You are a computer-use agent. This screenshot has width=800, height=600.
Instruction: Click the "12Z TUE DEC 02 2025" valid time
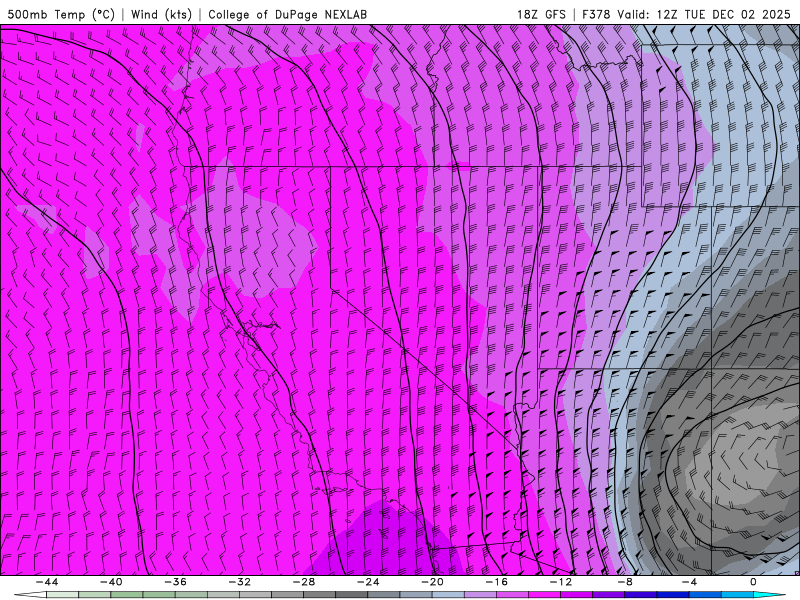[723, 14]
